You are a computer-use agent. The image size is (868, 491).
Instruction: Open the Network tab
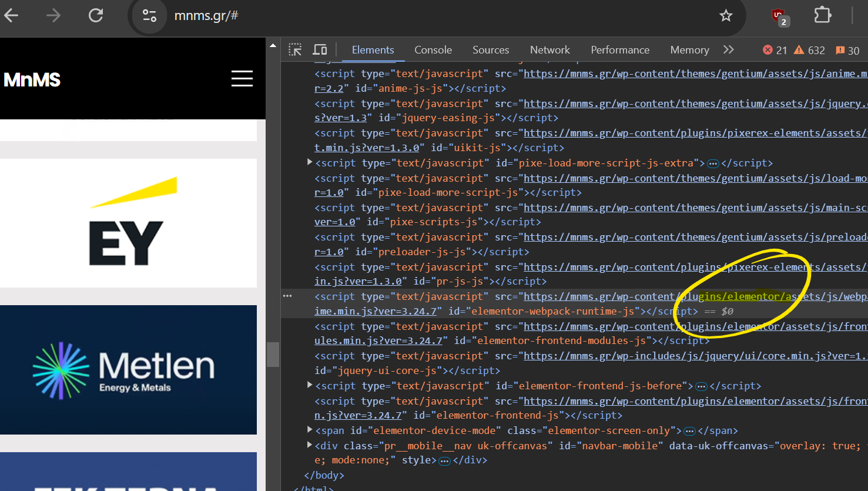[x=550, y=50]
